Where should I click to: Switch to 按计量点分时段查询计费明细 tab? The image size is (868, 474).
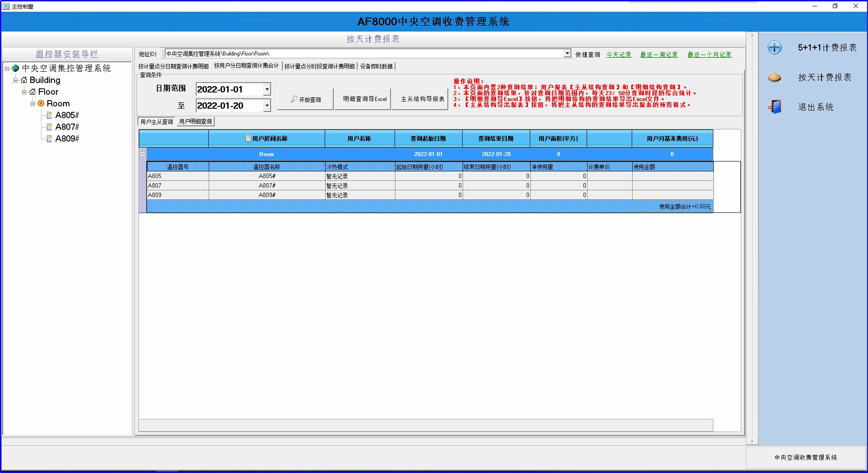point(320,66)
